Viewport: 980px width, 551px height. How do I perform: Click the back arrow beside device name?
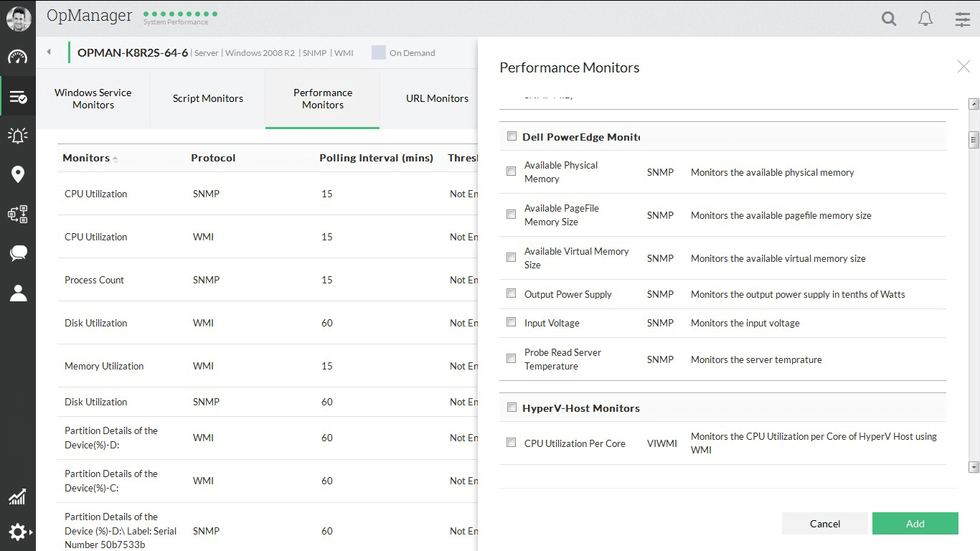pos(49,52)
